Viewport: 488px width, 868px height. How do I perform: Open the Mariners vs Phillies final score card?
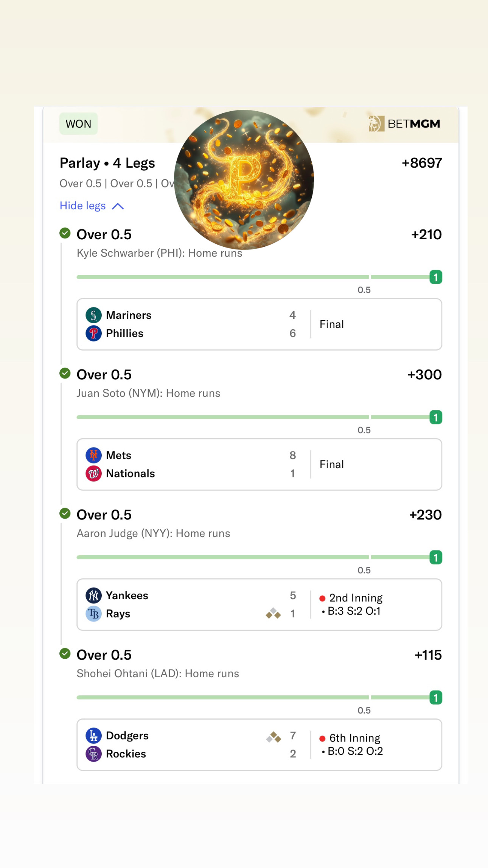click(x=259, y=324)
